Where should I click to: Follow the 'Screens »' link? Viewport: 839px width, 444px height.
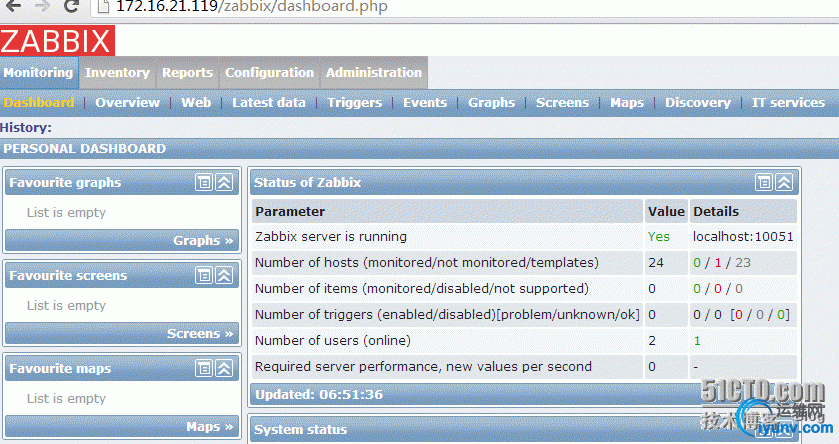200,334
